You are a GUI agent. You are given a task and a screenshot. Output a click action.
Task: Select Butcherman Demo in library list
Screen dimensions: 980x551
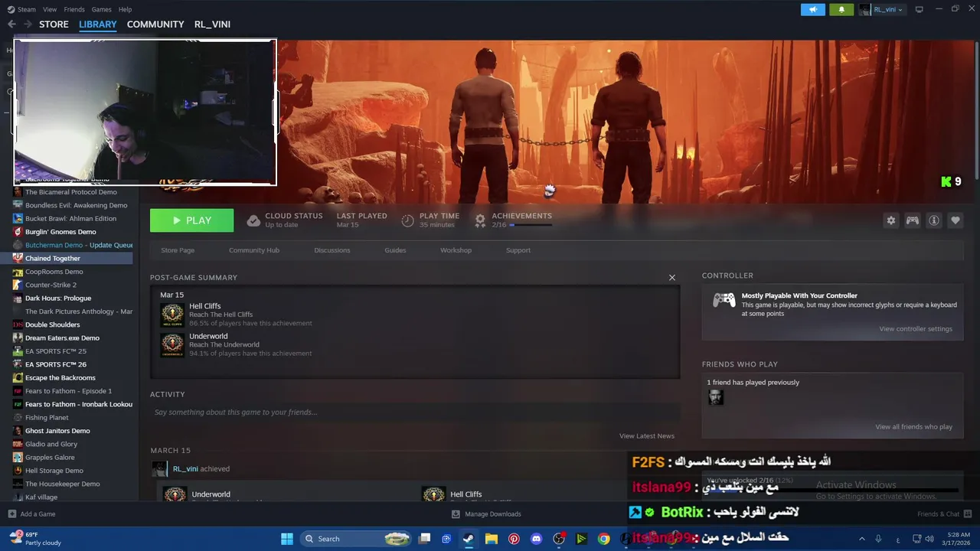tap(72, 245)
